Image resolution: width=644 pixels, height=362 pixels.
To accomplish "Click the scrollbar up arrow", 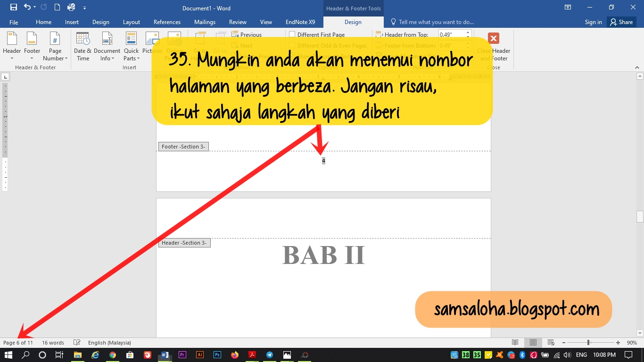I will point(640,76).
